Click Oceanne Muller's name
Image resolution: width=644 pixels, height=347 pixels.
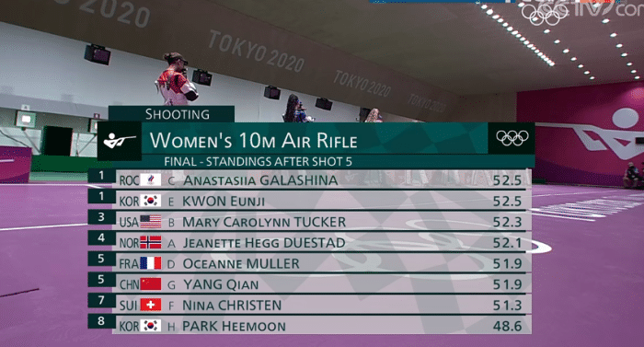(x=241, y=263)
